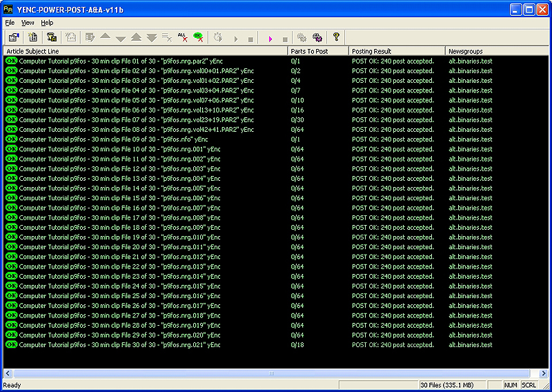
Task: Click the 0/16 parts value for File 06
Action: (297, 110)
